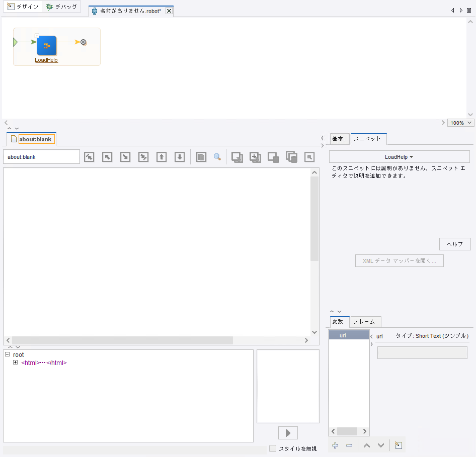
Task: Click the ヘルプ button
Action: 454,244
